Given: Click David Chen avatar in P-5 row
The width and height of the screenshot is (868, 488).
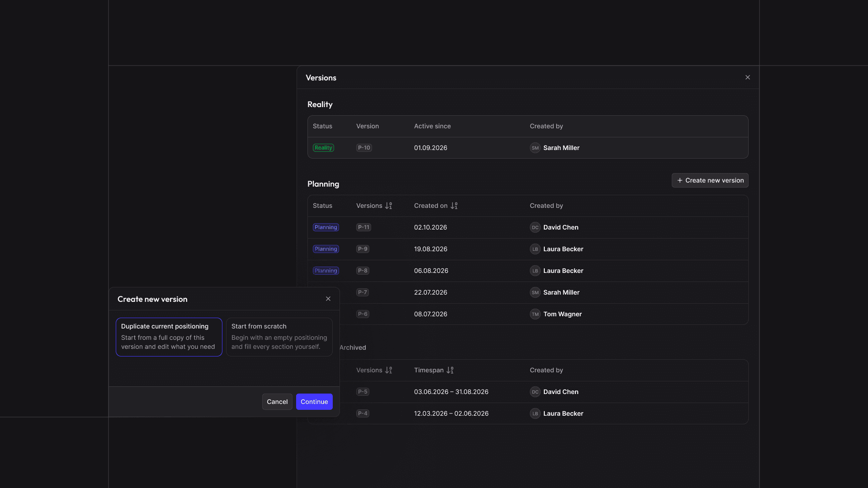Looking at the screenshot, I should 535,392.
